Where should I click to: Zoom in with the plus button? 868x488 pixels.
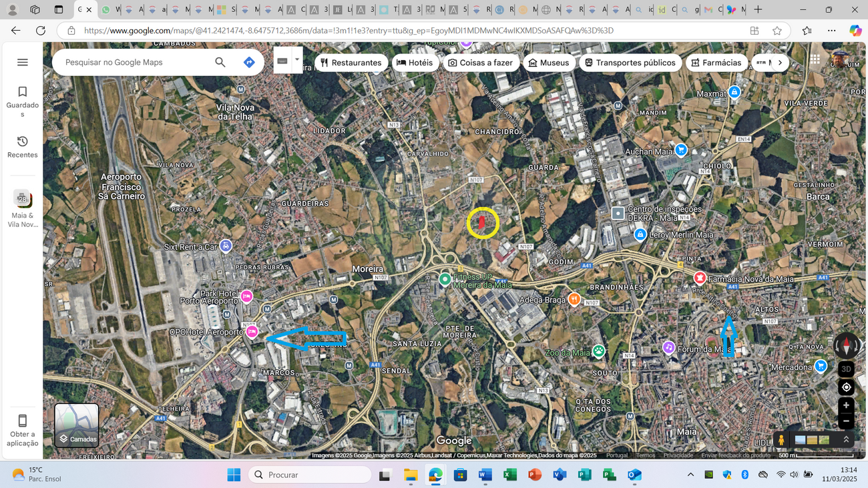pyautogui.click(x=846, y=405)
